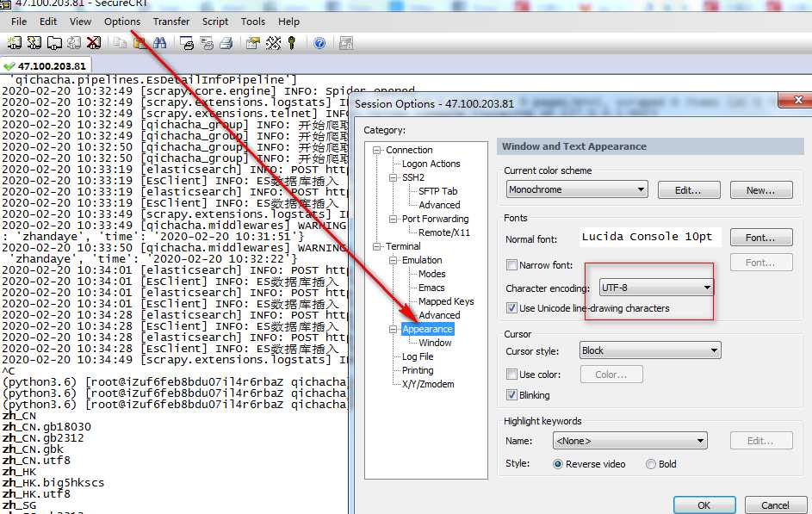Switch to the 47.100.203.81 session tab
This screenshot has height=514, width=812.
(x=46, y=66)
